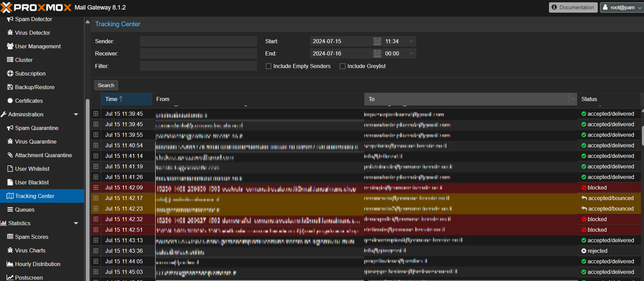Click the Subscription lifebuoy icon
The height and width of the screenshot is (281, 644).
(x=10, y=73)
